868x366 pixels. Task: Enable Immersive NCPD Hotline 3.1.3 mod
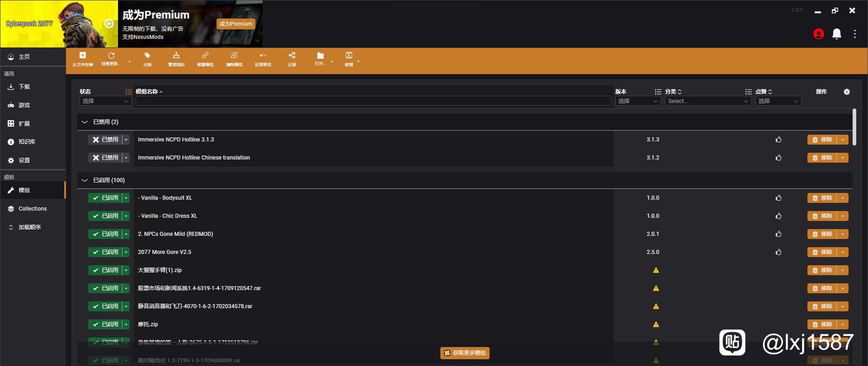tap(105, 140)
